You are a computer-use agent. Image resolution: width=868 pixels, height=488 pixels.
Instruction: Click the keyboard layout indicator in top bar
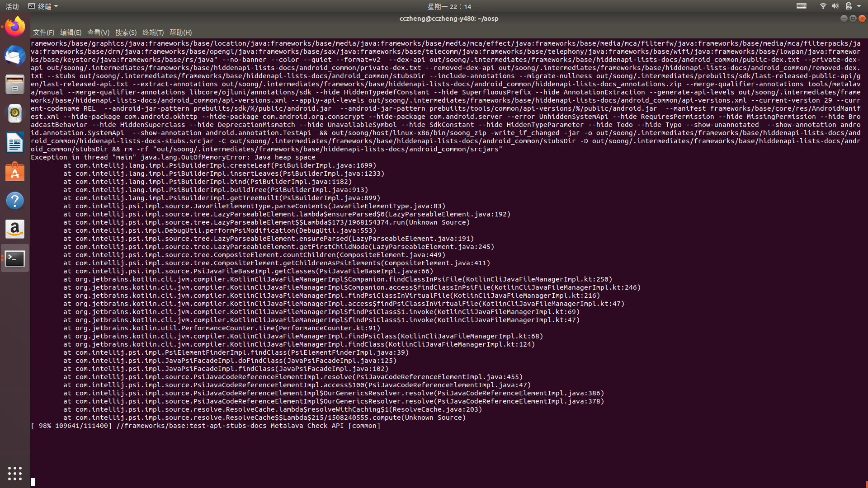click(801, 6)
